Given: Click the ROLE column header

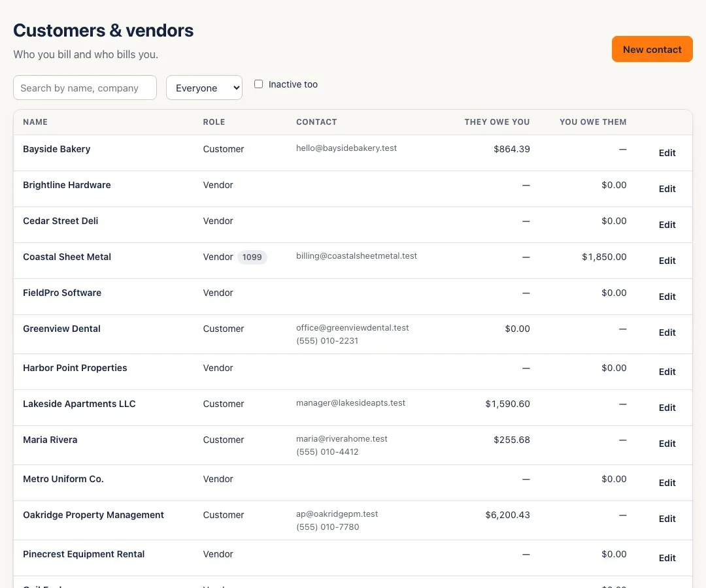Looking at the screenshot, I should (x=214, y=122).
